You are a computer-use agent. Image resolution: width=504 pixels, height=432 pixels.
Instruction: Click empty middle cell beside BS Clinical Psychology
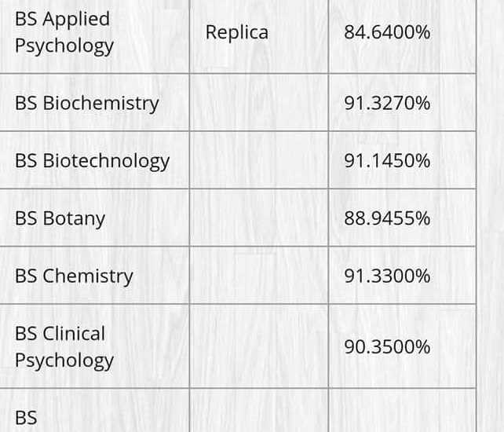[x=258, y=346]
